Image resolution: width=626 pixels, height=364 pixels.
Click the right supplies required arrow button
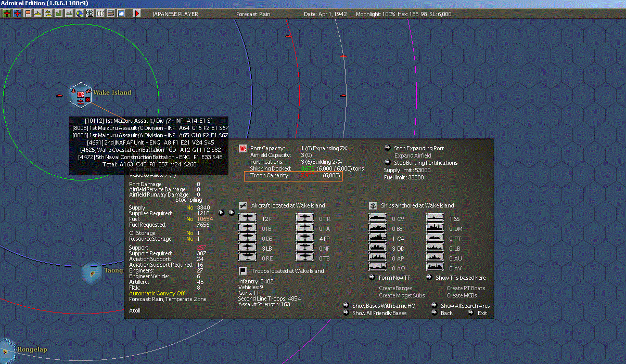click(231, 212)
